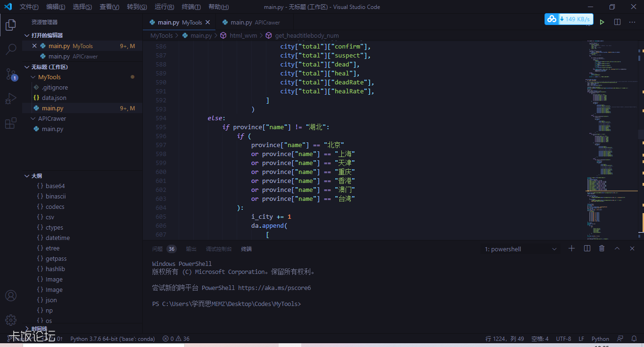Click Python language mode in status bar
The width and height of the screenshot is (644, 347).
point(600,339)
